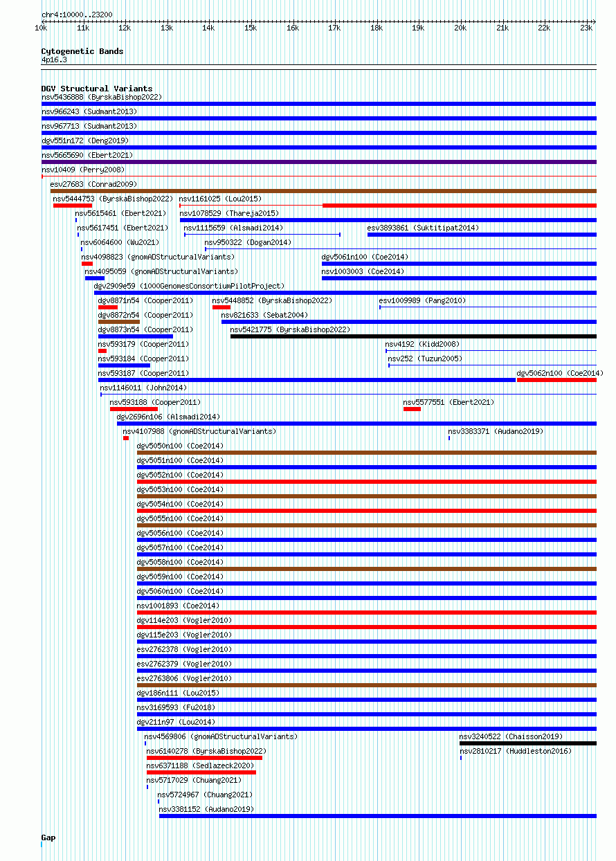Click nsv6064600 (Wu2021) label
This screenshot has width=616, height=861.
click(120, 242)
